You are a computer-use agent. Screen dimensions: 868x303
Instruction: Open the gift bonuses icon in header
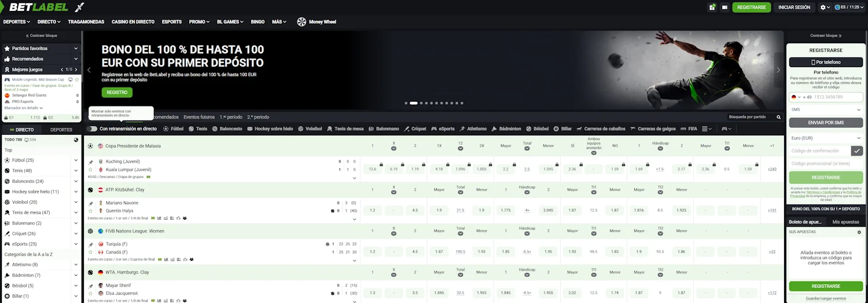click(x=712, y=8)
